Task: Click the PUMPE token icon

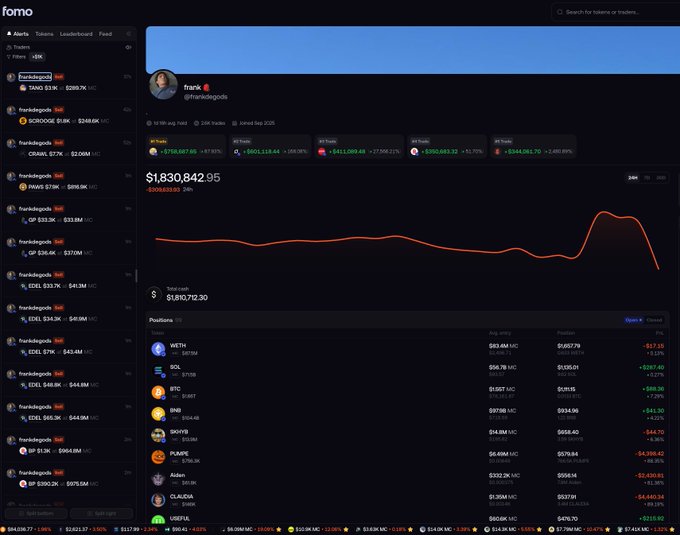Action: point(158,457)
